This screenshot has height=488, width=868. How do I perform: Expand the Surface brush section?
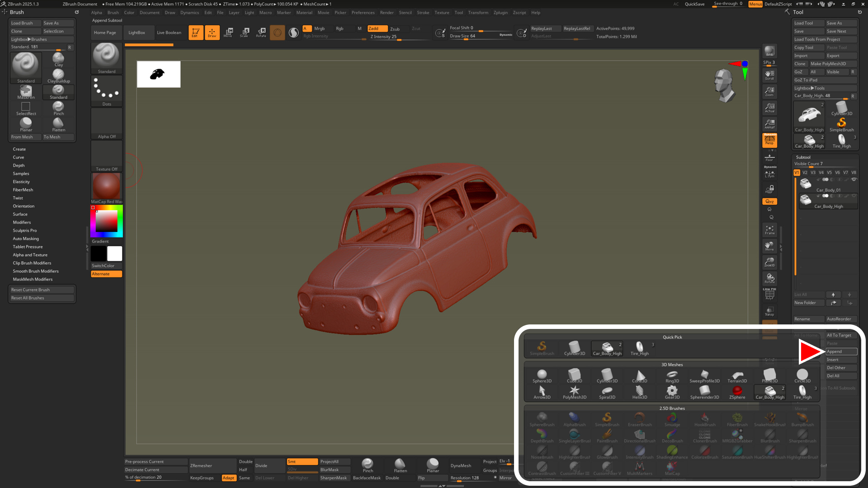(x=20, y=214)
